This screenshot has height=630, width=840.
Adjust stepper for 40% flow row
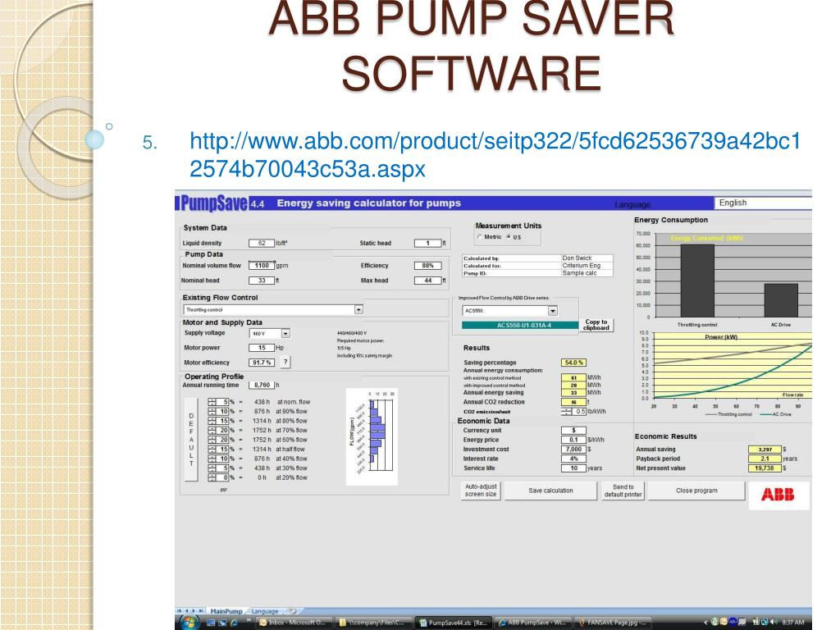point(212,459)
